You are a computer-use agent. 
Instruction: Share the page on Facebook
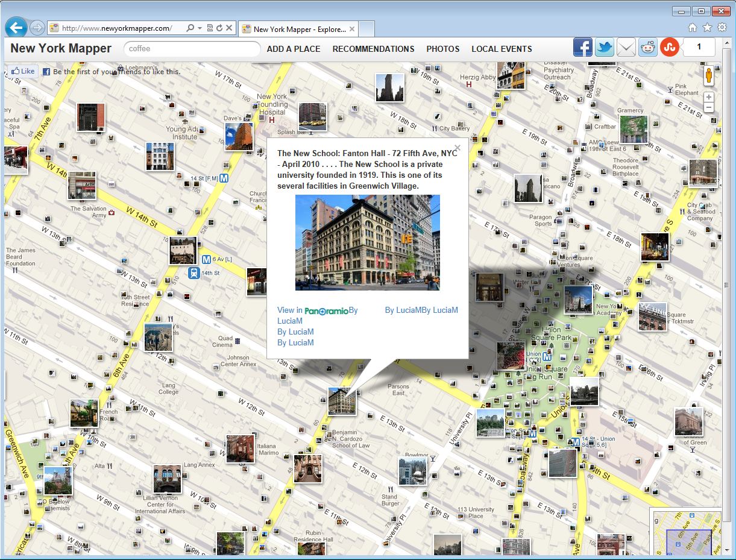pyautogui.click(x=582, y=47)
